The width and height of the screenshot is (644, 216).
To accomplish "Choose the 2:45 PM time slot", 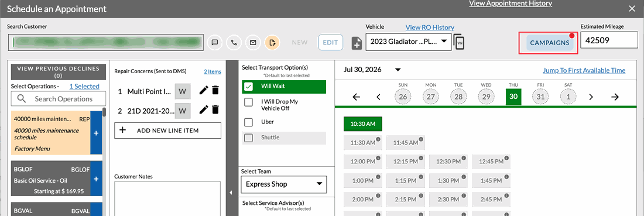I will coord(491,199).
